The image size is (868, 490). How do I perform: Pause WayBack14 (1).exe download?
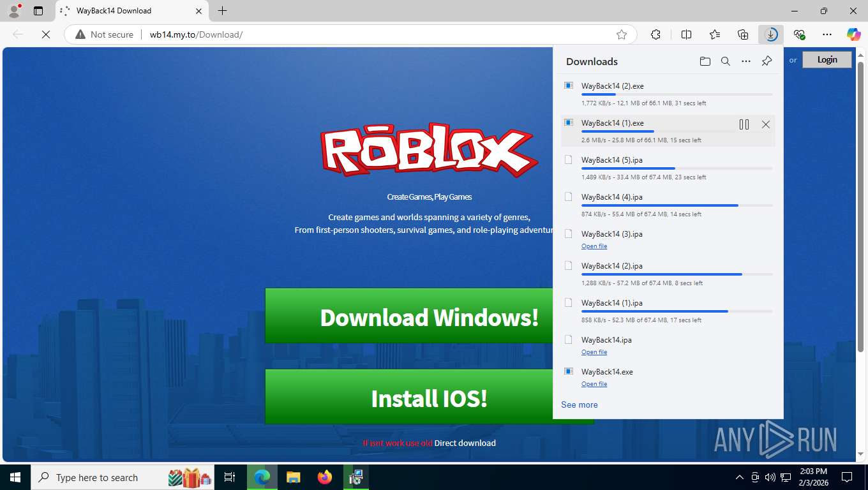tap(744, 124)
